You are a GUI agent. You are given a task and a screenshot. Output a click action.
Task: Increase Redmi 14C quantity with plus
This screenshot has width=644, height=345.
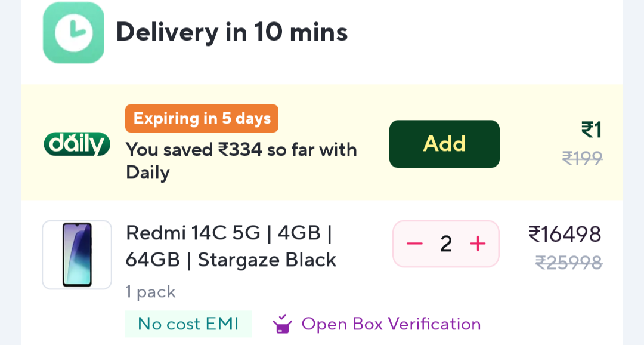[x=478, y=244]
